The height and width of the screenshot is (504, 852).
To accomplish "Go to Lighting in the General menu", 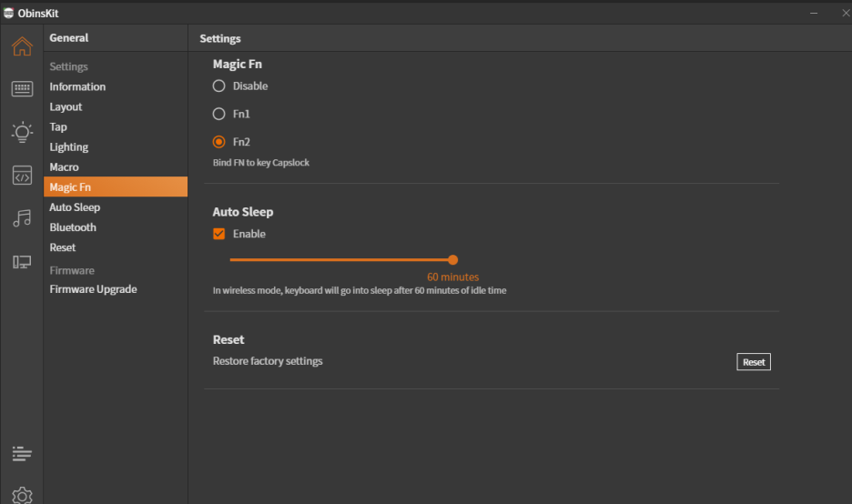I will point(116,147).
